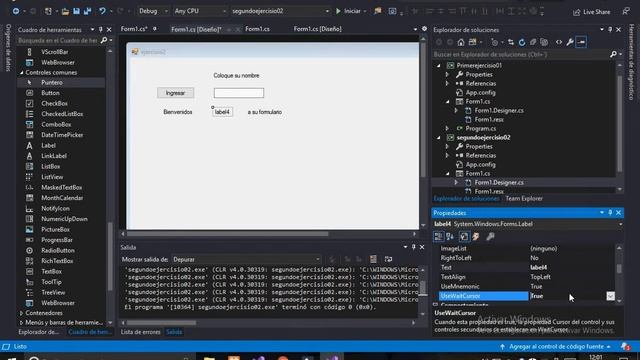The height and width of the screenshot is (360, 640).
Task: Expand Referencias under Primerejercisio01
Action: (447, 84)
